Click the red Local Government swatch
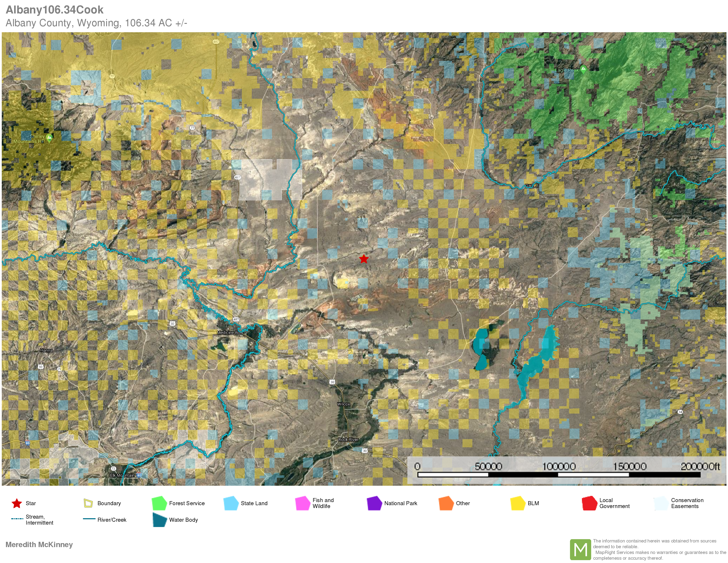The width and height of the screenshot is (728, 563). pos(589,503)
